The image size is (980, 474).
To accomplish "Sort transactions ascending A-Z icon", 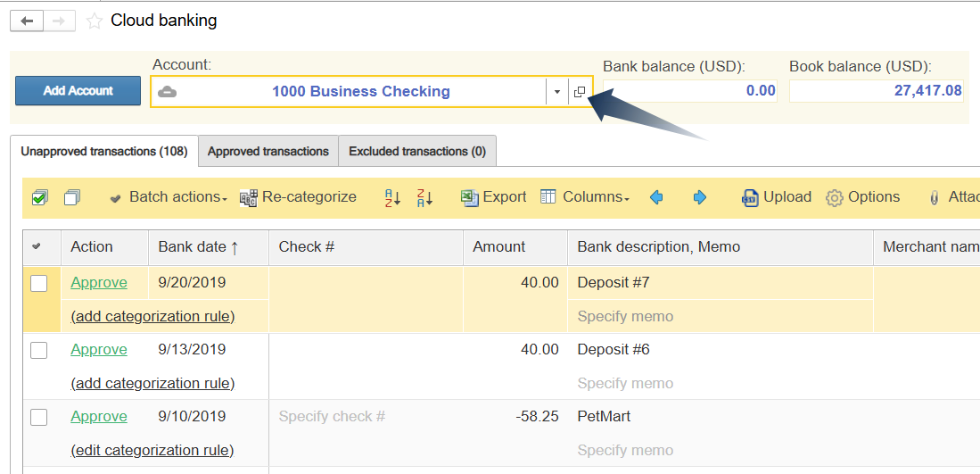I will coord(392,197).
